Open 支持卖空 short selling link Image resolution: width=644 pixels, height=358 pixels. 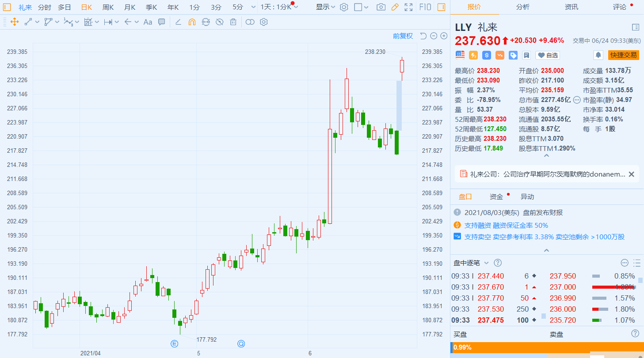[544, 237]
